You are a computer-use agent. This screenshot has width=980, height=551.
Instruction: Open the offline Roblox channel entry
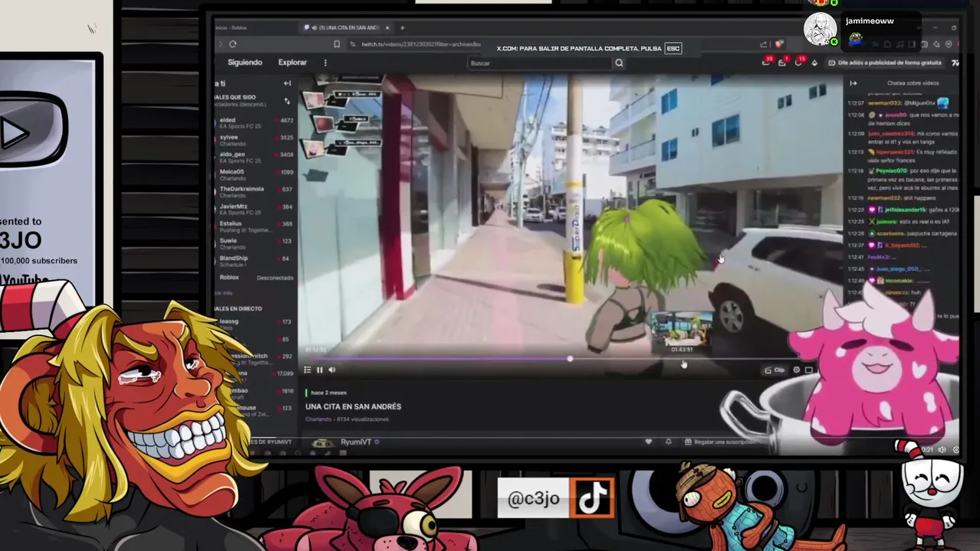pyautogui.click(x=256, y=277)
